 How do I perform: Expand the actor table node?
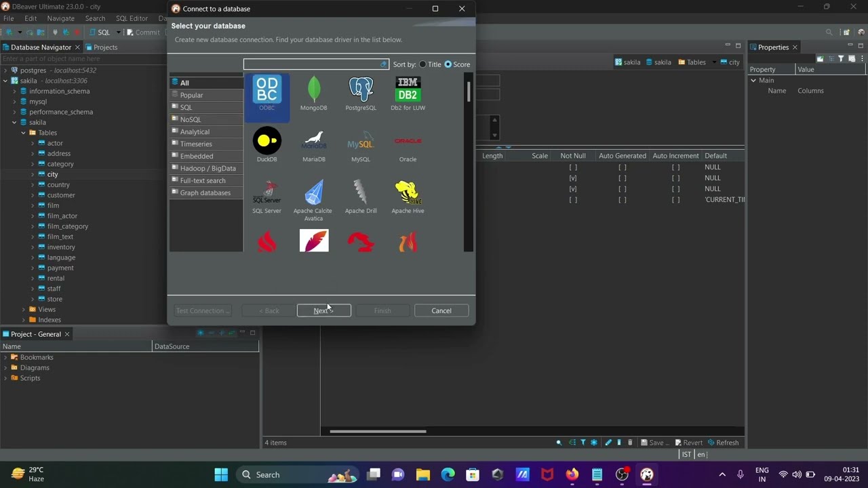pos(32,144)
